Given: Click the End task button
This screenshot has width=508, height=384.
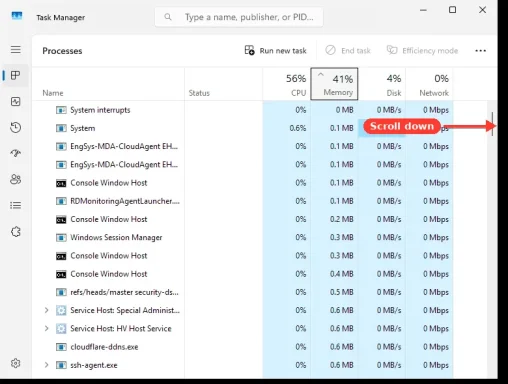Looking at the screenshot, I should tap(348, 51).
